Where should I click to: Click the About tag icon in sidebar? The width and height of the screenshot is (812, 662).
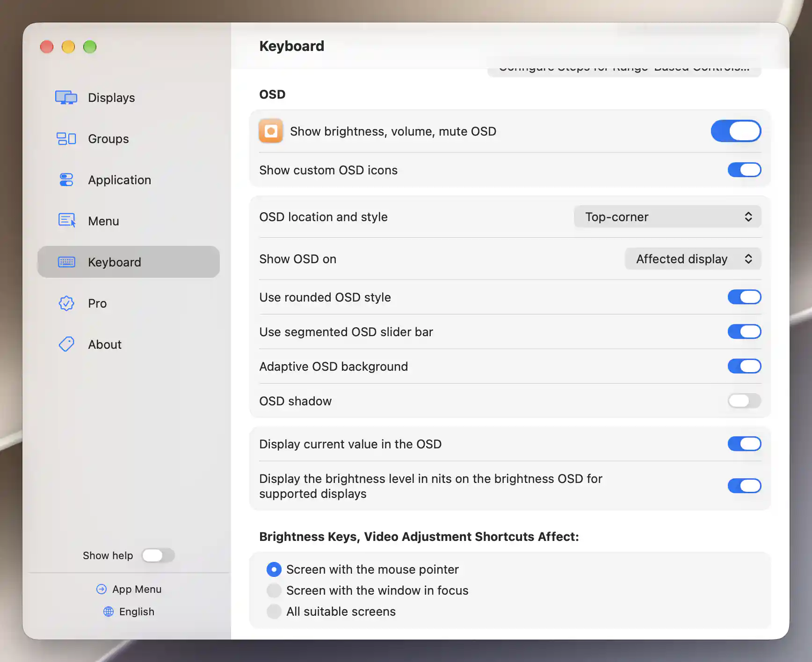point(66,344)
